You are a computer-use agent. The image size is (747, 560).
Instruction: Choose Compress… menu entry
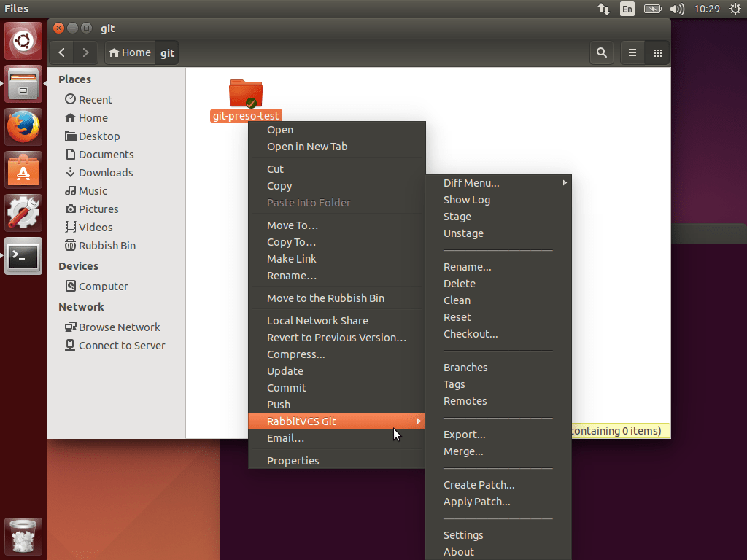click(x=337, y=354)
